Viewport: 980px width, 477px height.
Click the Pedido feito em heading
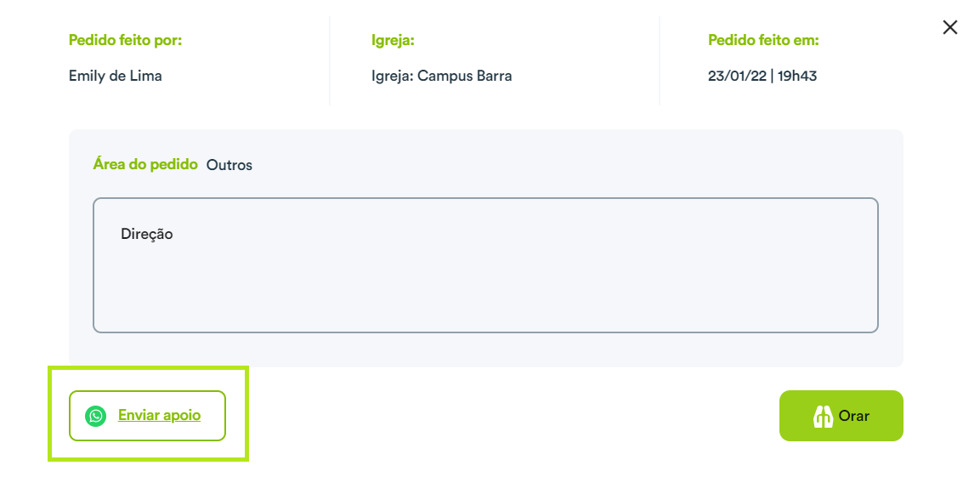coord(763,41)
